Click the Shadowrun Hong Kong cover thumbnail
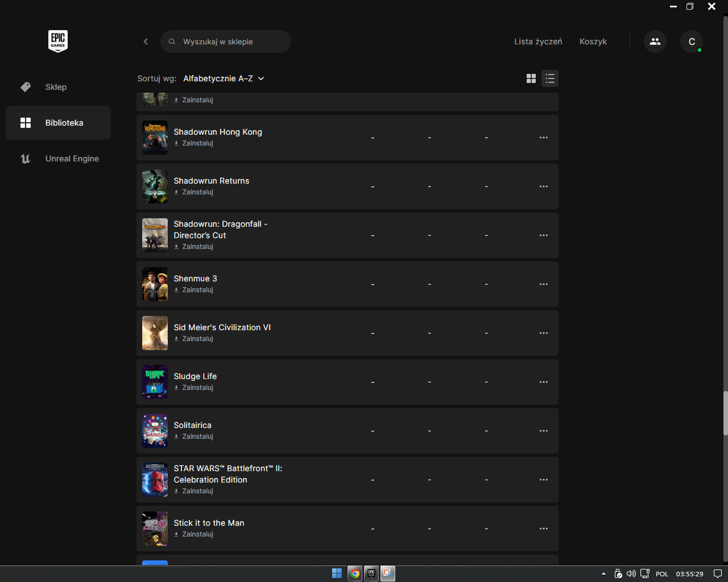This screenshot has height=582, width=728. pos(155,138)
